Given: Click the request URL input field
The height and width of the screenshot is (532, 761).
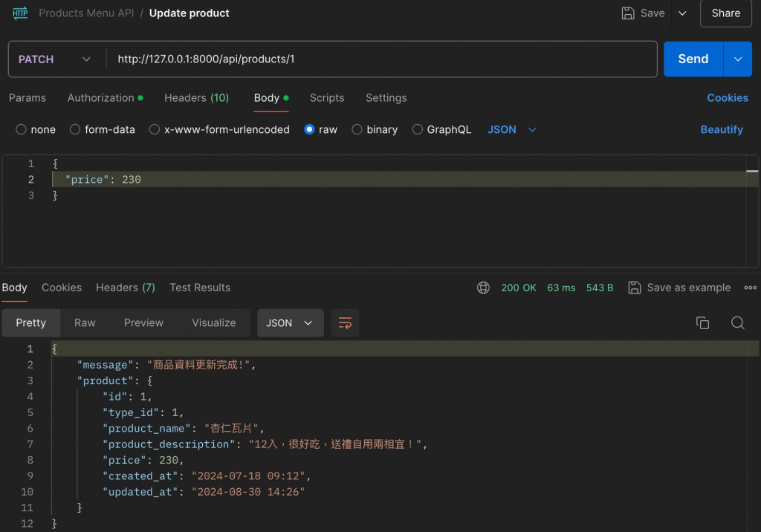Looking at the screenshot, I should pyautogui.click(x=381, y=59).
